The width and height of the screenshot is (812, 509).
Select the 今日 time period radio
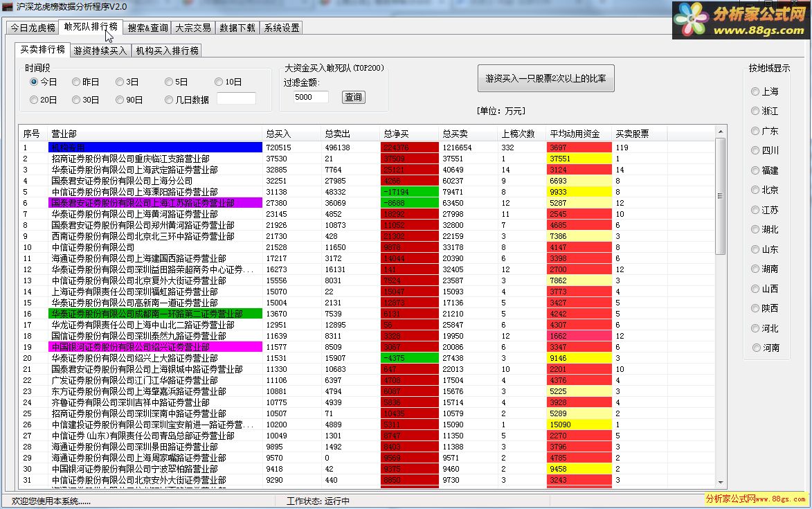click(x=44, y=82)
